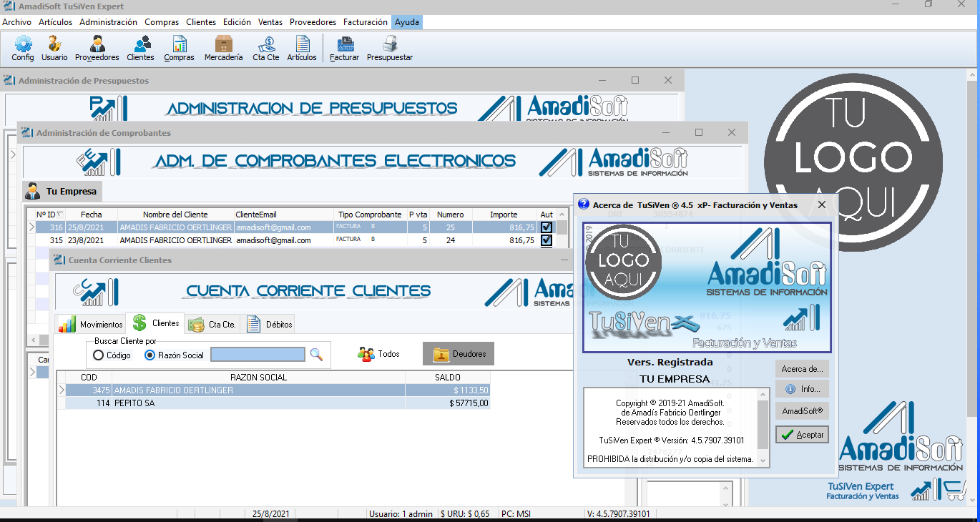Select comprobante row with ID 316
The height and width of the screenshot is (522, 980).
tap(296, 227)
